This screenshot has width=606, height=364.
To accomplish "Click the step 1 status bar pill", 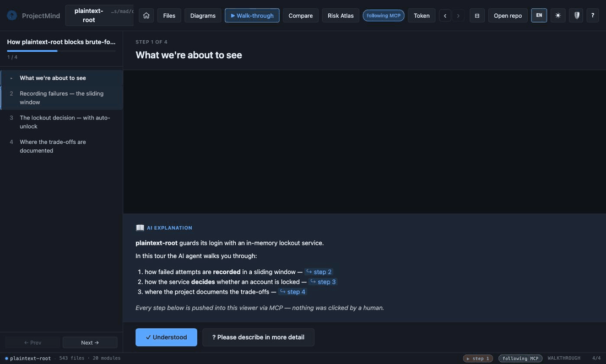I will coord(478,358).
